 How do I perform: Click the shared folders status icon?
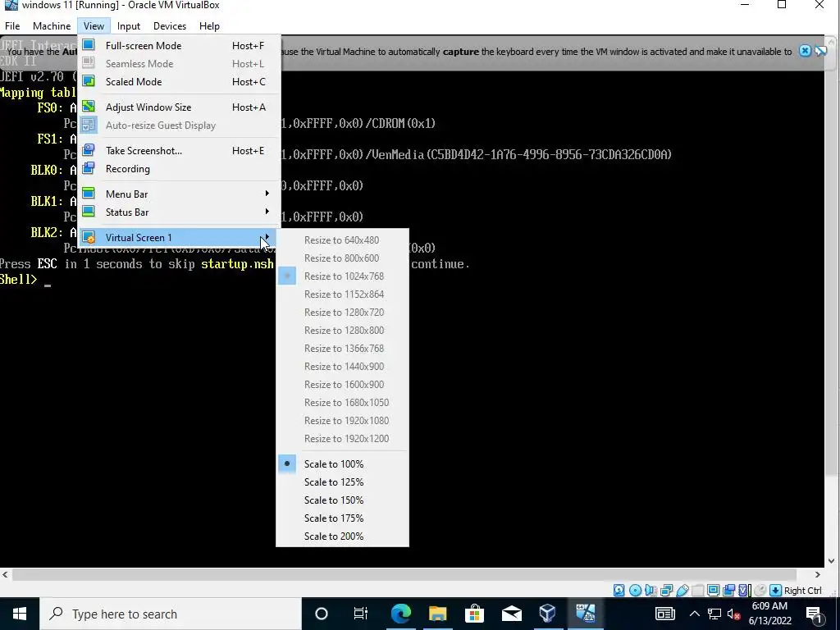click(x=697, y=591)
